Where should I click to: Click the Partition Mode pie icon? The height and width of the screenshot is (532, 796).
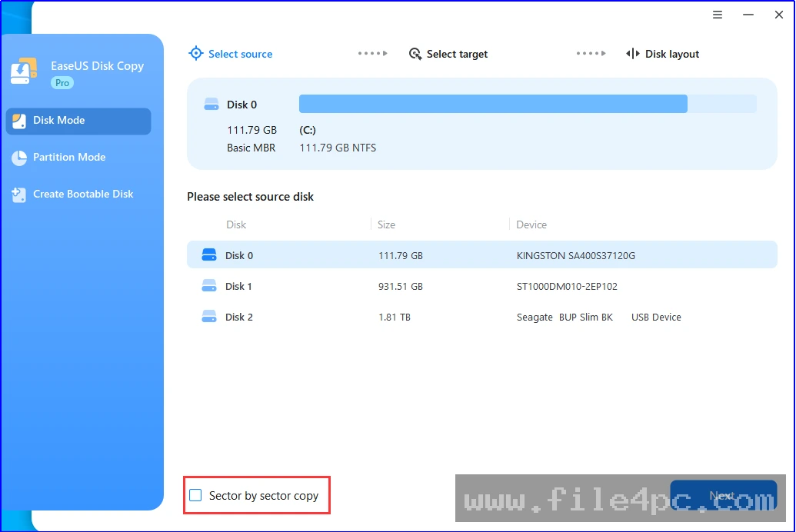(19, 158)
